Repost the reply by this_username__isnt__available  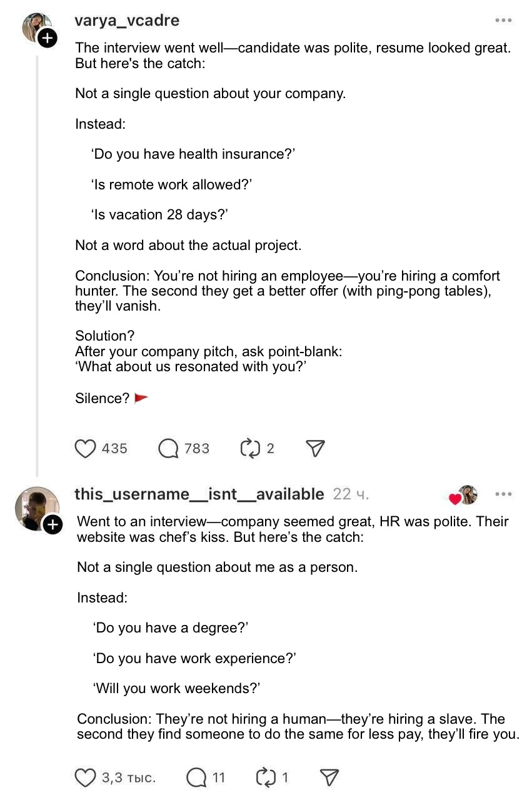pos(266,777)
